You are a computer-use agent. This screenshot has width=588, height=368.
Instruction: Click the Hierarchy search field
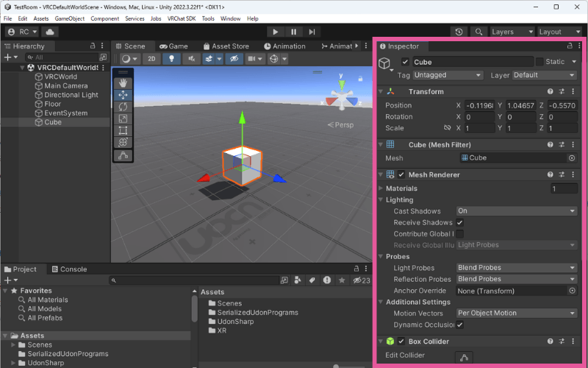[x=62, y=57]
